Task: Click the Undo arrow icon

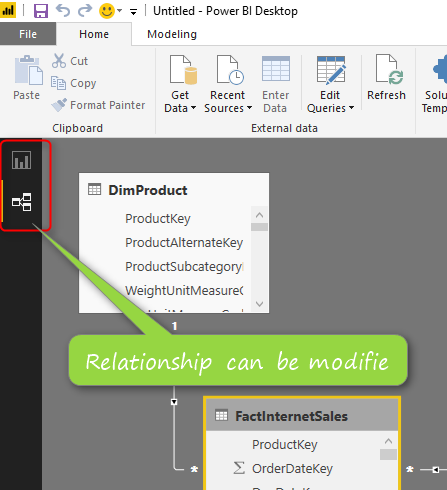Action: coord(63,10)
